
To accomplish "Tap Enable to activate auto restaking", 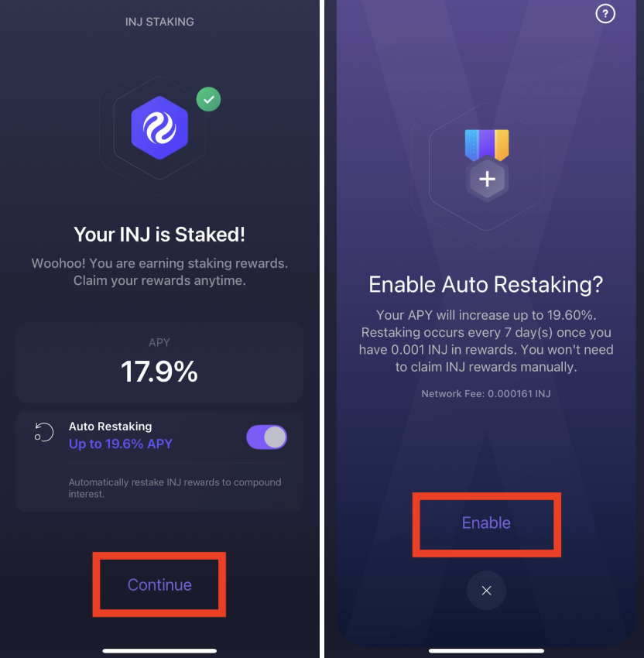I will click(487, 523).
